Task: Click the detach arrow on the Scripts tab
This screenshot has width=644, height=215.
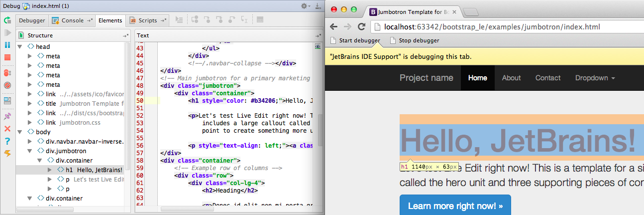Action: coord(163,20)
